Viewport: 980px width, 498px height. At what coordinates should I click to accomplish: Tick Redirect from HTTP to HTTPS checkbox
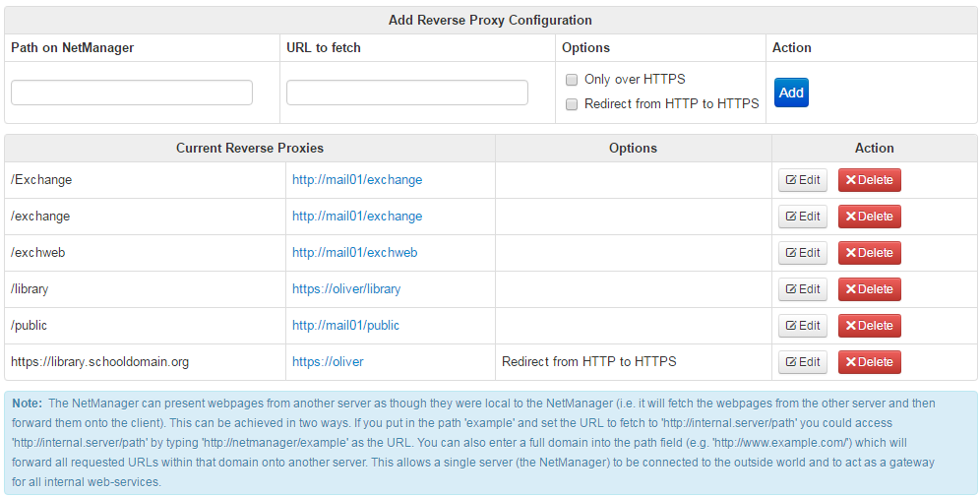[572, 104]
